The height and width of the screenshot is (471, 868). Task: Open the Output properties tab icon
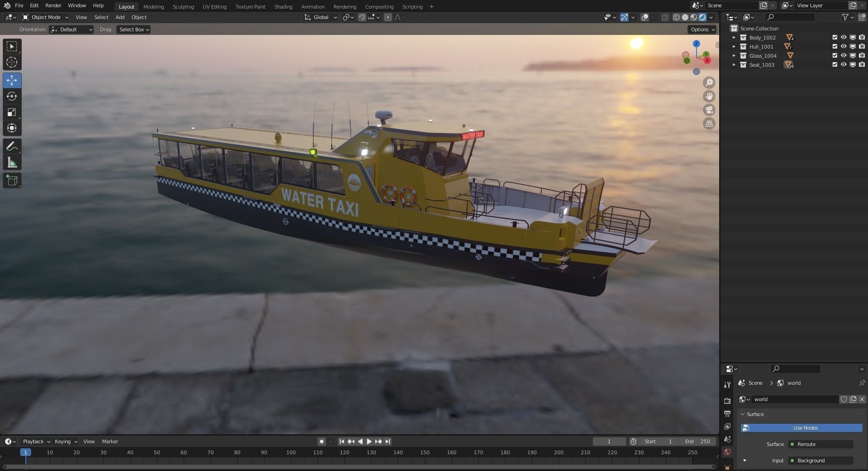(x=727, y=414)
